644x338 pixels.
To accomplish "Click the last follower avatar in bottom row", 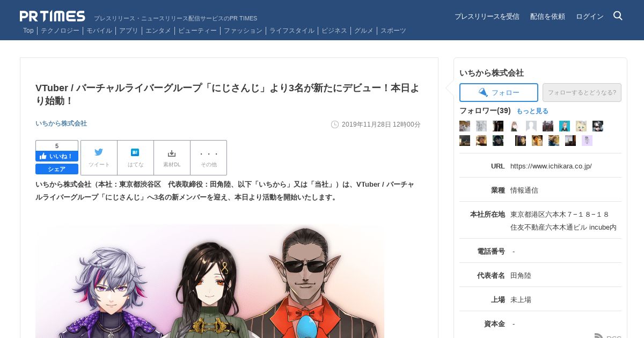I will 587,141.
